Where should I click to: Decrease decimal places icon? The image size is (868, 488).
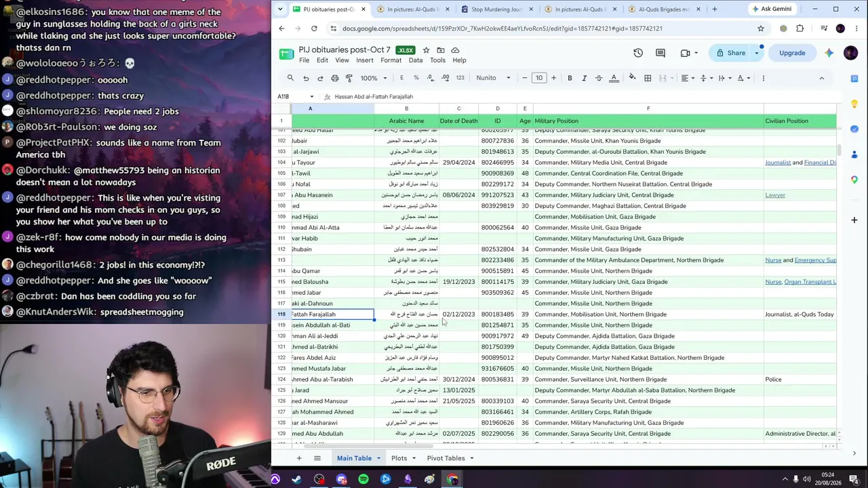[430, 78]
